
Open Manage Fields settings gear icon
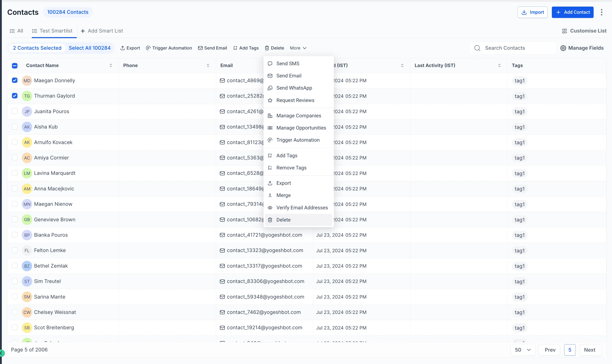563,48
